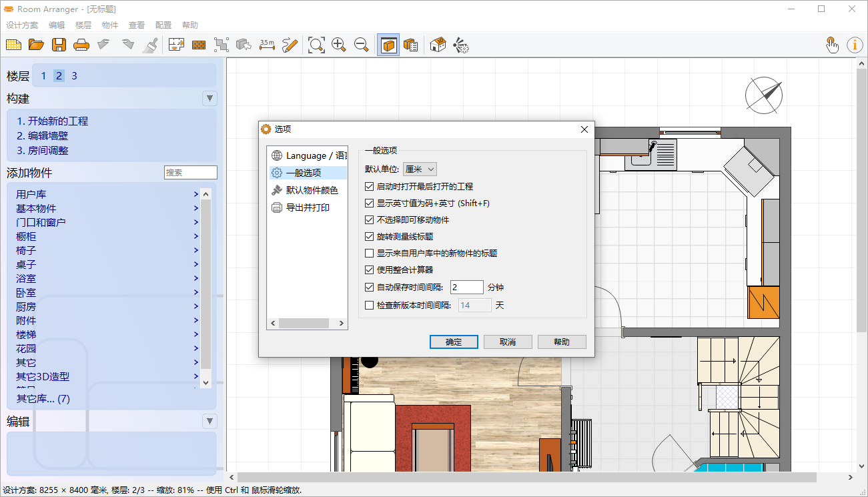Viewport: 868px width, 497px height.
Task: Zoom in on the floor plan
Action: 339,45
